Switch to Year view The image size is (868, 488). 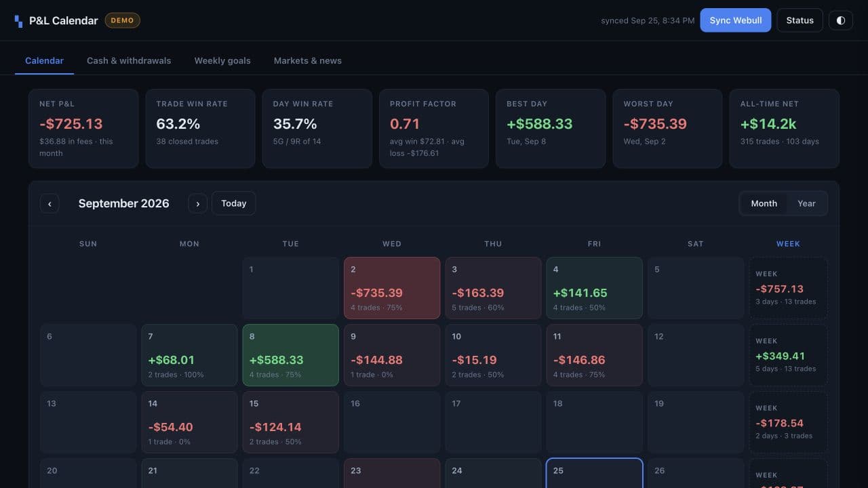806,203
